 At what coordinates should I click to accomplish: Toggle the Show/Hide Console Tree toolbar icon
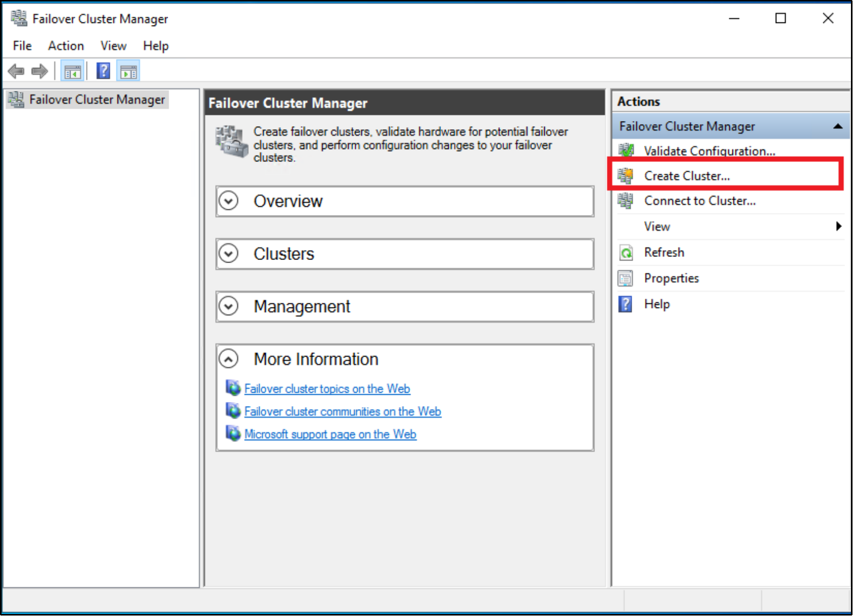point(73,72)
